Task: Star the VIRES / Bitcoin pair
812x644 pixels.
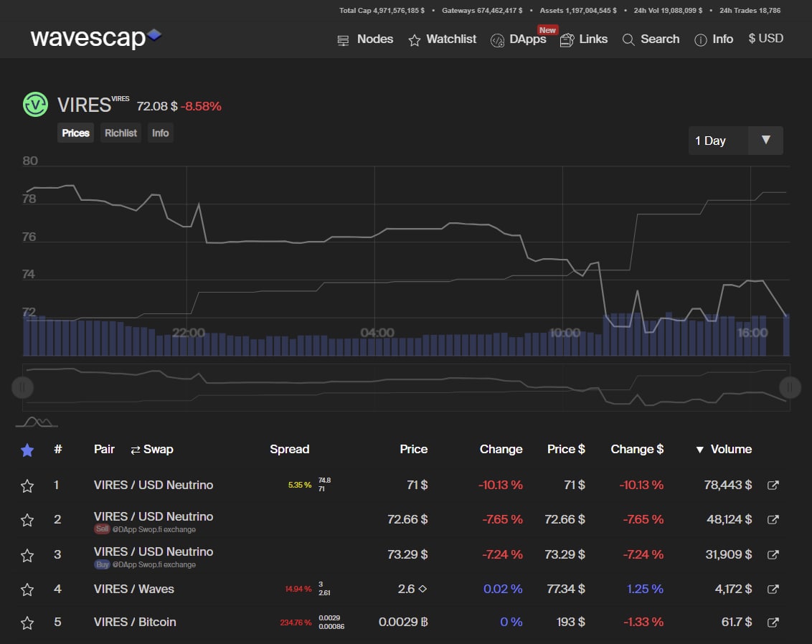Action: tap(27, 622)
